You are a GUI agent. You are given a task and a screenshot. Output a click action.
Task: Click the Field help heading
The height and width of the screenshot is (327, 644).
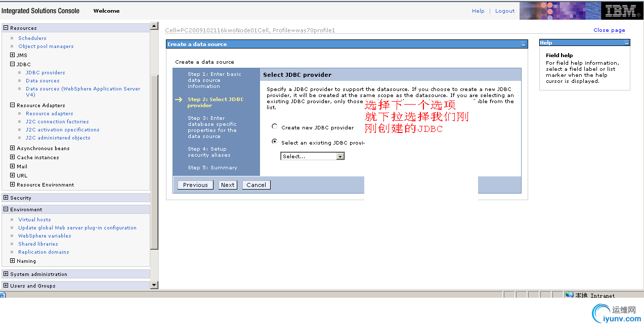point(559,55)
